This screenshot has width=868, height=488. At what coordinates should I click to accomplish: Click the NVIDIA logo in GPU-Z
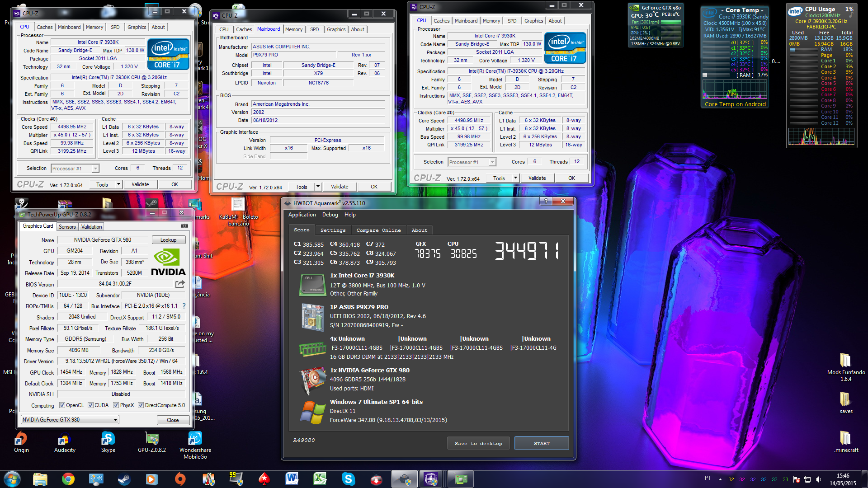point(168,263)
